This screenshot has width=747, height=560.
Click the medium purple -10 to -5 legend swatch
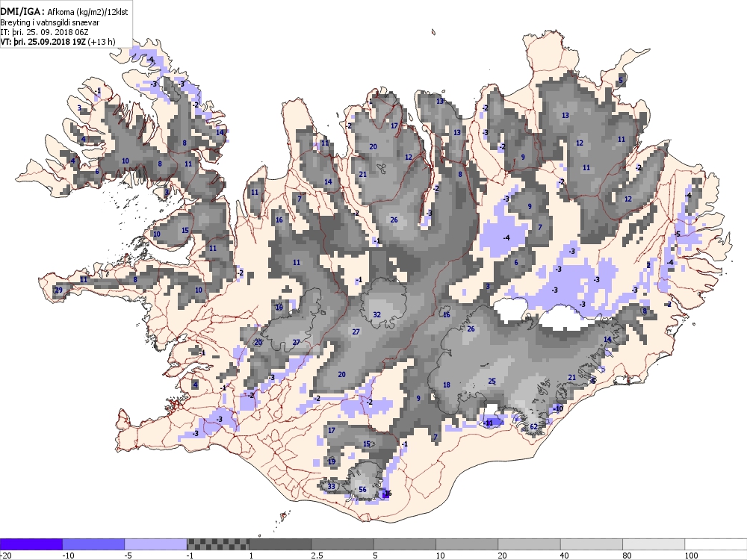[x=93, y=544]
